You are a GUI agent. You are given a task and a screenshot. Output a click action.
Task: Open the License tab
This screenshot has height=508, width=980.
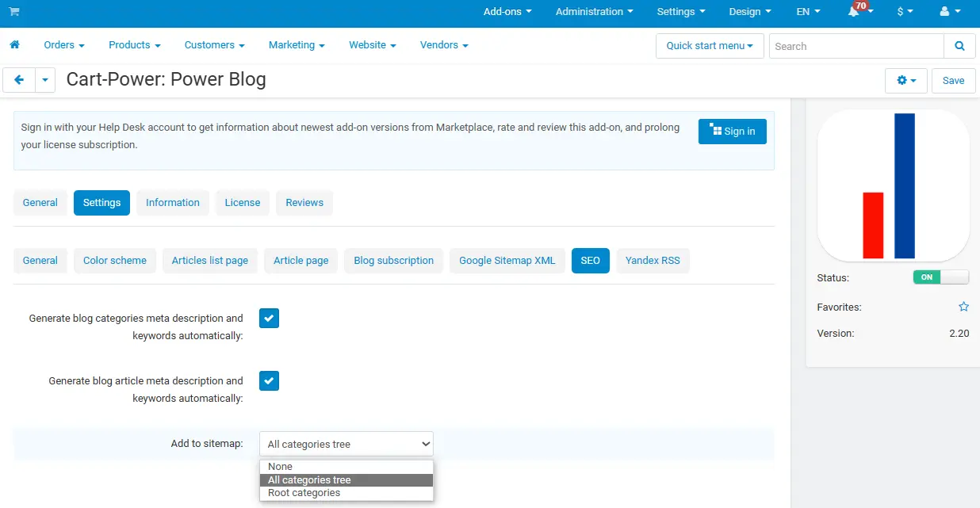pyautogui.click(x=242, y=203)
